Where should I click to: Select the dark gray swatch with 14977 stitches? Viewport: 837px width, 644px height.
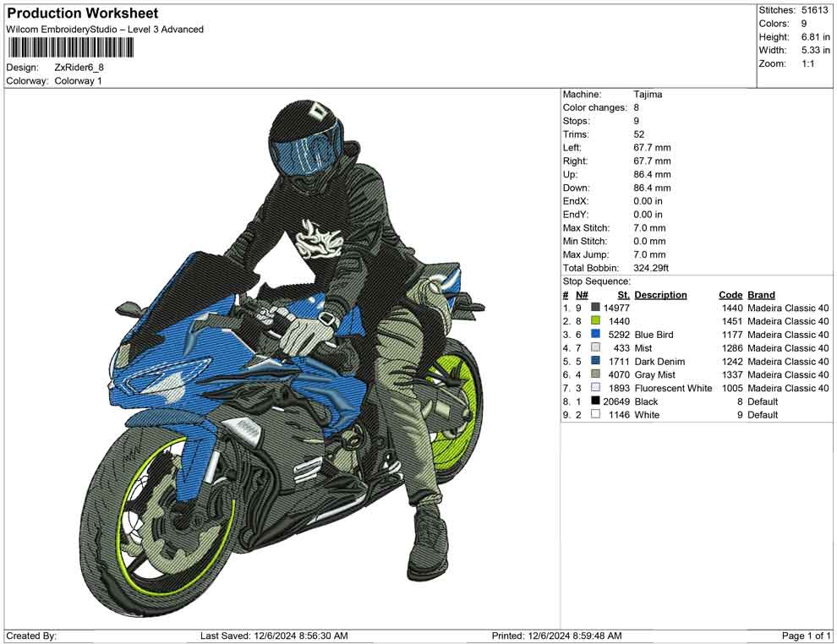596,308
